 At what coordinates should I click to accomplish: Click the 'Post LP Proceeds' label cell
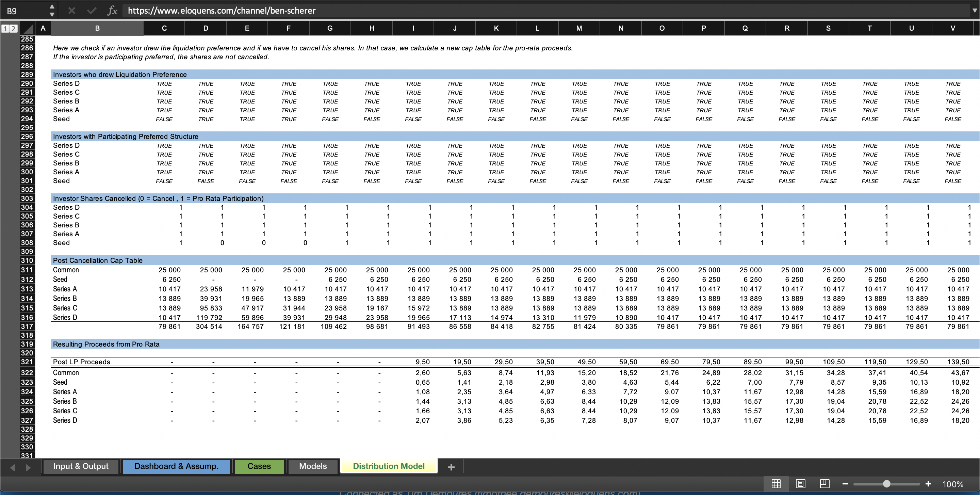point(81,362)
